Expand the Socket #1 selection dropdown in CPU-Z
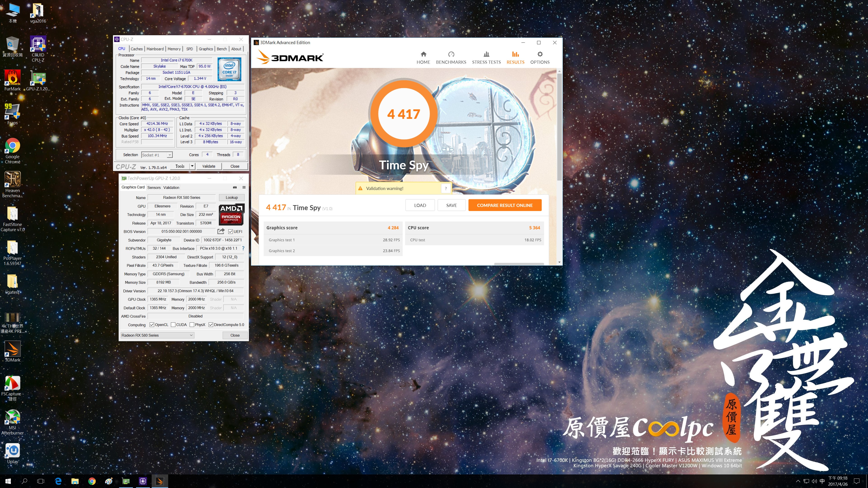 click(170, 155)
